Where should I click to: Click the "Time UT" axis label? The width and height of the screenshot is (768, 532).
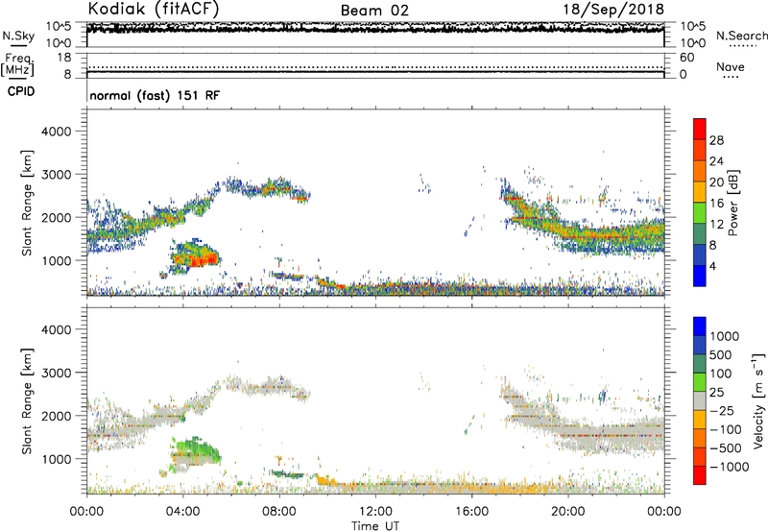[x=375, y=526]
